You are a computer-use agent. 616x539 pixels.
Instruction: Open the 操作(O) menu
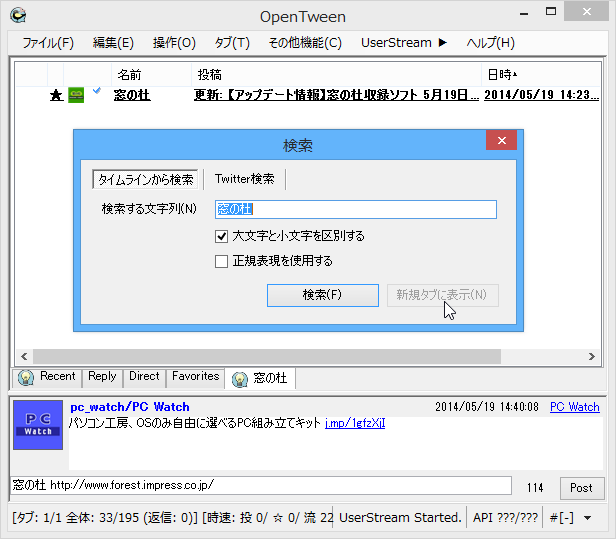tap(174, 42)
